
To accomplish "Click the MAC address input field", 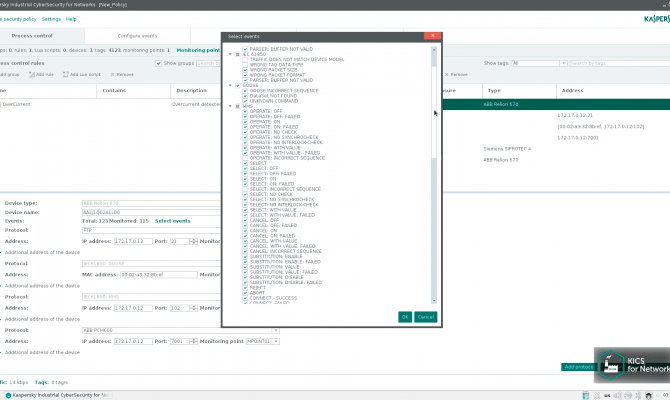I will 159,275.
